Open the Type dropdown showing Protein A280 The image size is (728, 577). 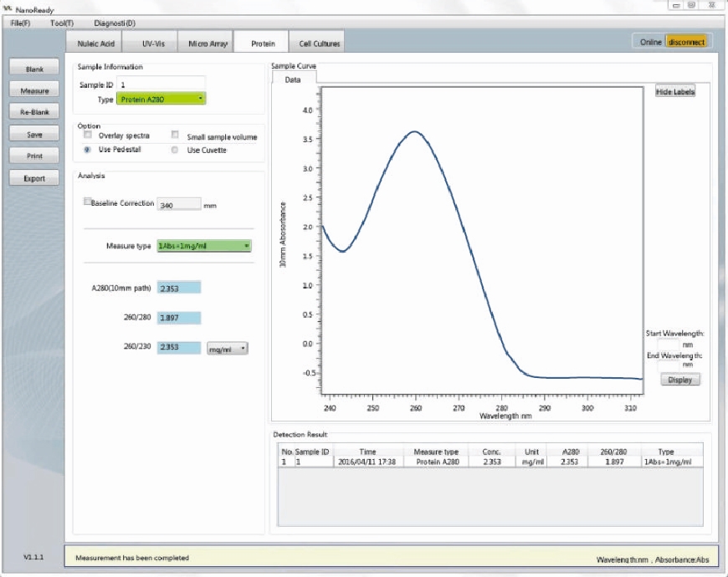coord(161,99)
